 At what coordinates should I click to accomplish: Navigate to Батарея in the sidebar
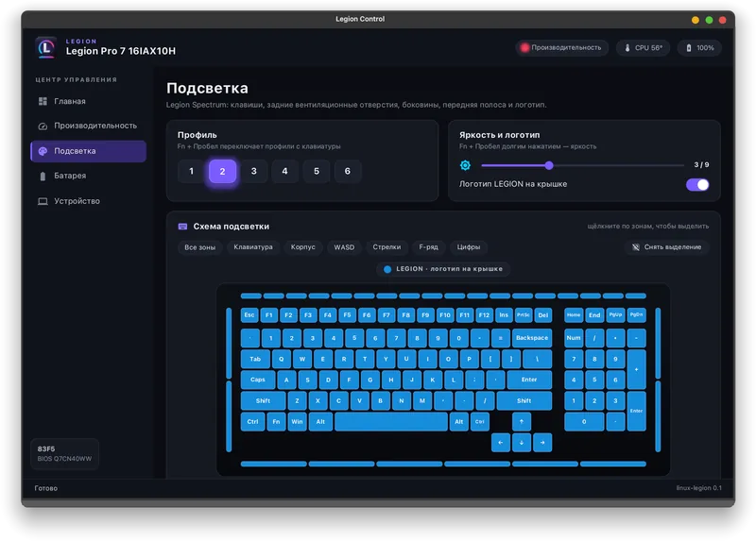88,176
